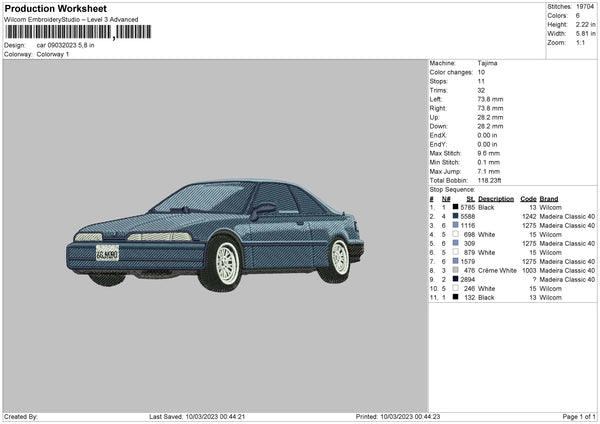The height and width of the screenshot is (424, 600).
Task: Select the dark blue swatch with 5588 stitches
Action: tap(456, 216)
